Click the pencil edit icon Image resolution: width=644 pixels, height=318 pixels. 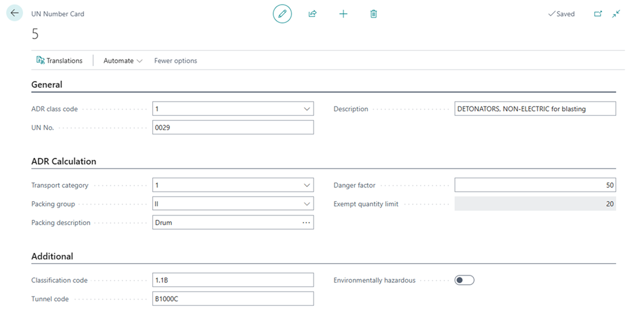pyautogui.click(x=282, y=14)
